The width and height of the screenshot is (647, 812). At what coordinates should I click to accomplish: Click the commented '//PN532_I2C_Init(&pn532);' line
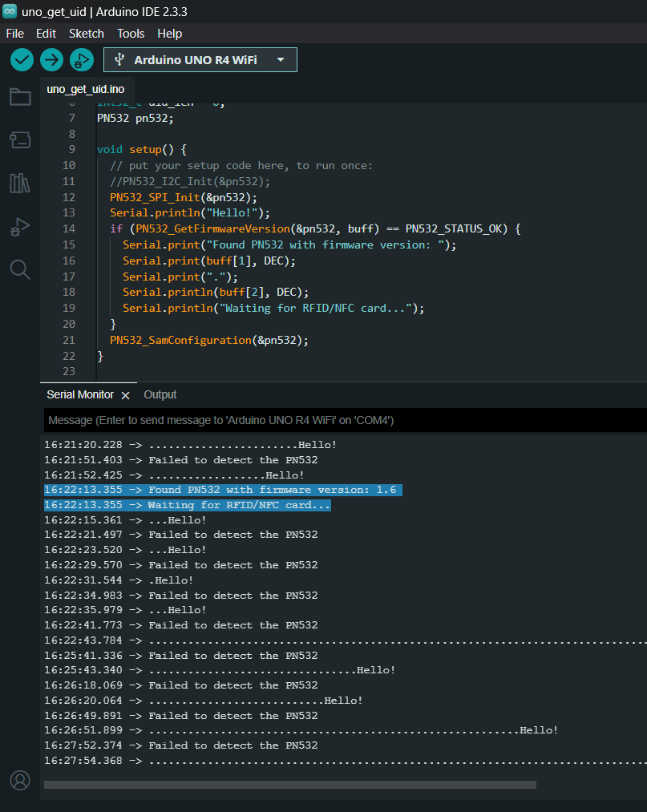189,182
